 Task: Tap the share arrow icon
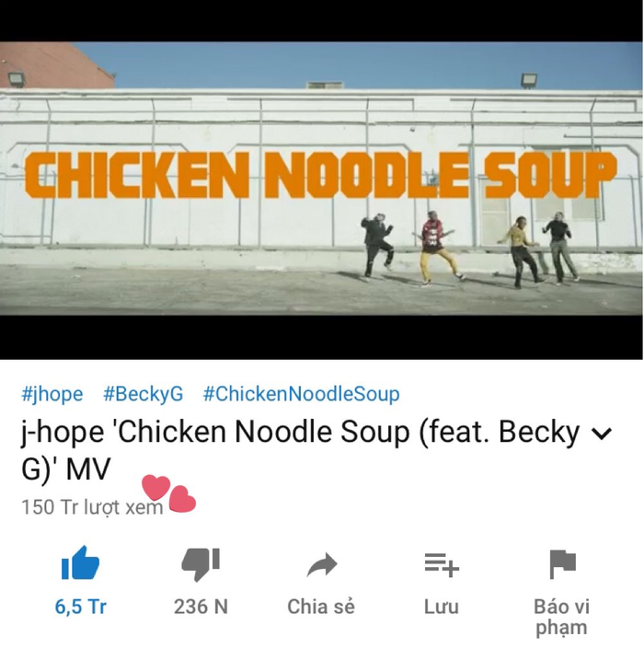322,565
